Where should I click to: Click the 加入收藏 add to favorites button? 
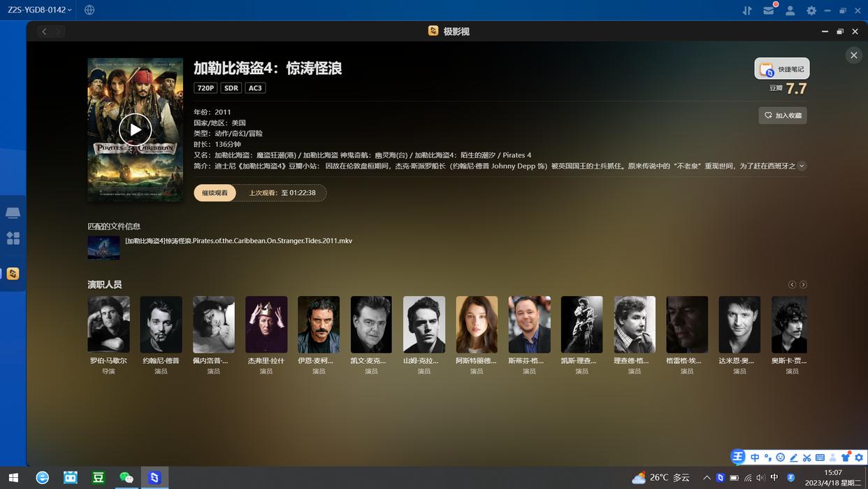pos(782,115)
